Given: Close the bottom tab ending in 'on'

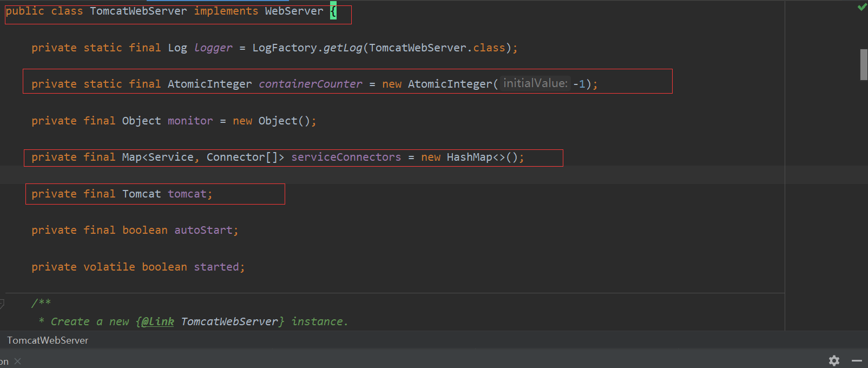Looking at the screenshot, I should pos(18,362).
